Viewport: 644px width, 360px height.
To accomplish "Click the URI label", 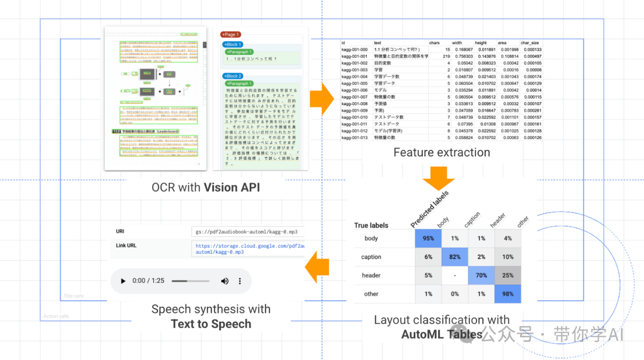I will pos(120,231).
